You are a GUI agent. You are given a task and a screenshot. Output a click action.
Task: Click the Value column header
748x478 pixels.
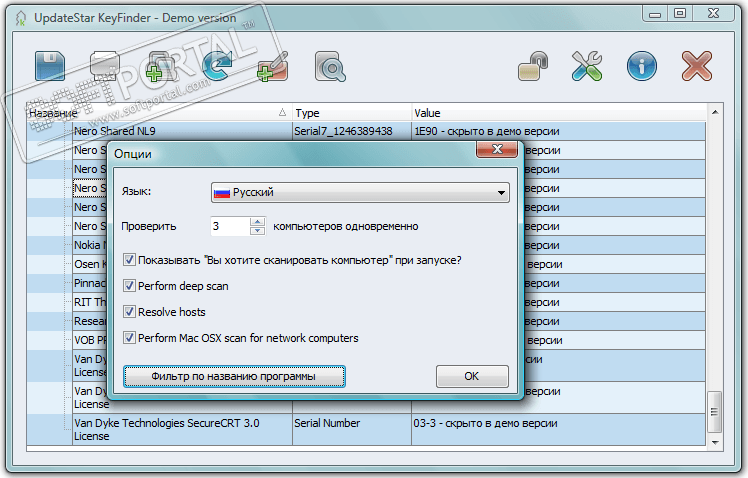[559, 113]
